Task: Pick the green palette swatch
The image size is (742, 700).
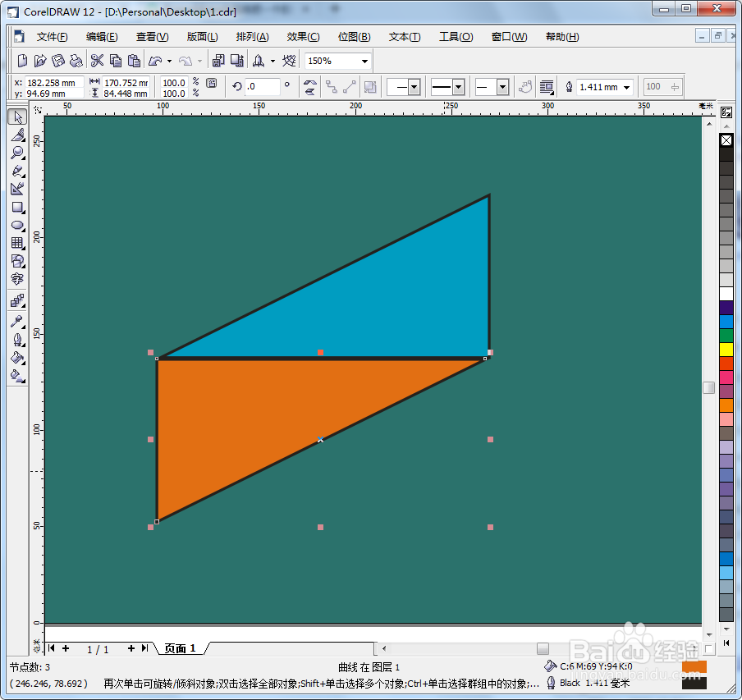Action: (726, 336)
